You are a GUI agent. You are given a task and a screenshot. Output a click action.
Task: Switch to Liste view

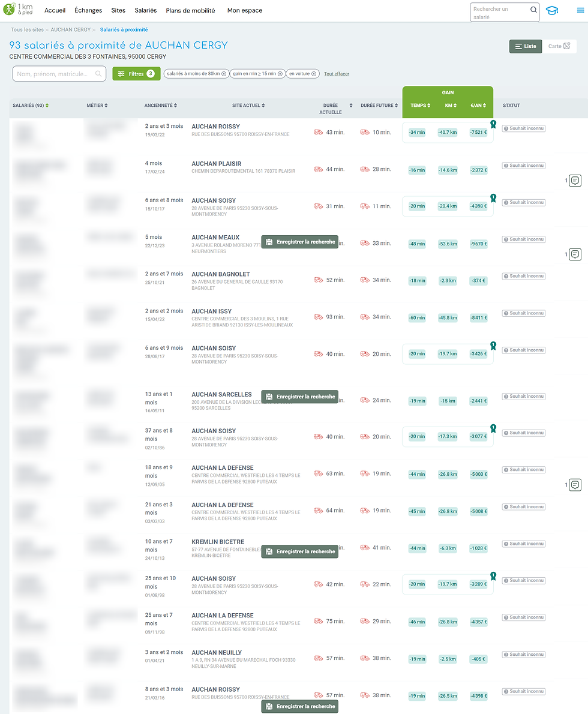coord(526,46)
